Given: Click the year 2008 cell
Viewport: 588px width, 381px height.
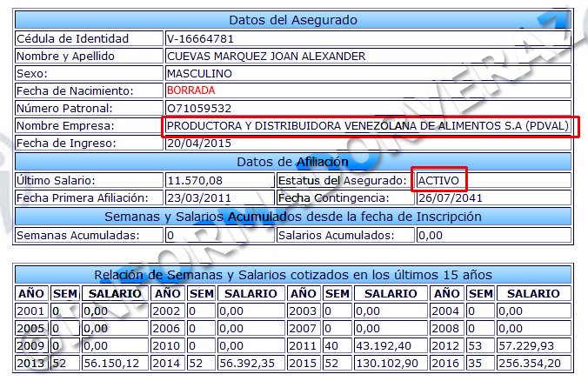Looking at the screenshot, I should click(x=446, y=329).
